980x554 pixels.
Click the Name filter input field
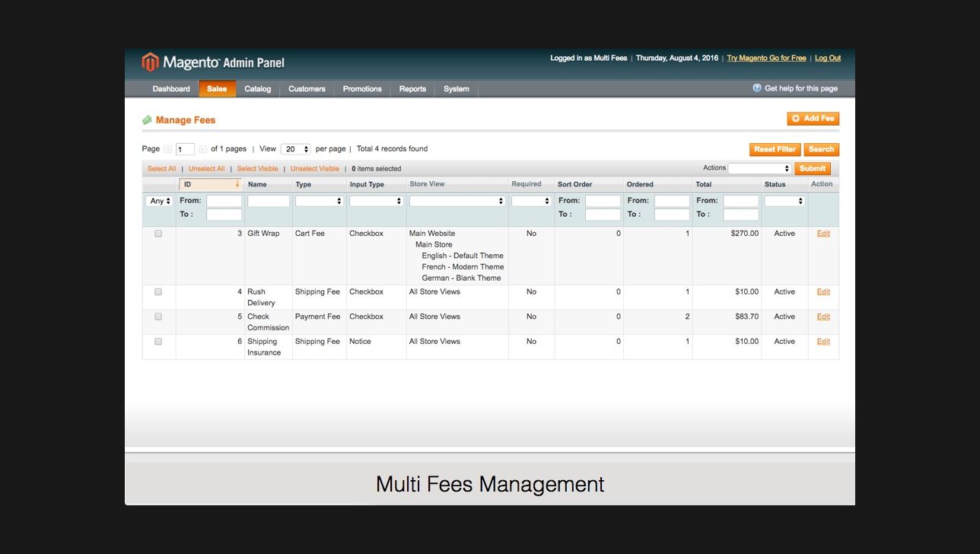pyautogui.click(x=269, y=201)
